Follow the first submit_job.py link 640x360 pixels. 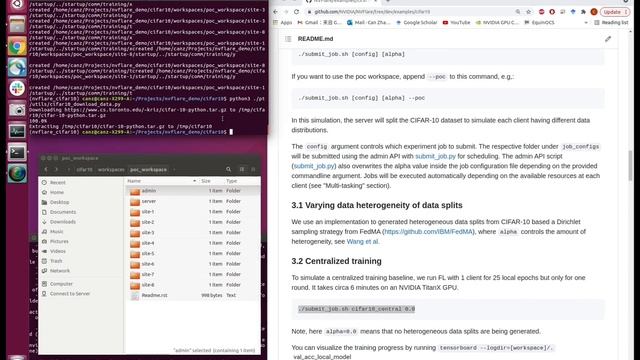tap(435, 156)
